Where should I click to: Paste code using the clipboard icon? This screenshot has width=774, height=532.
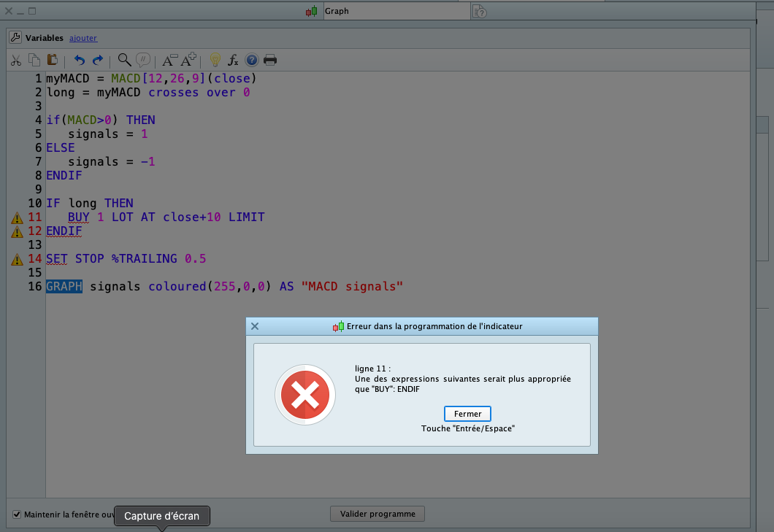pos(52,60)
